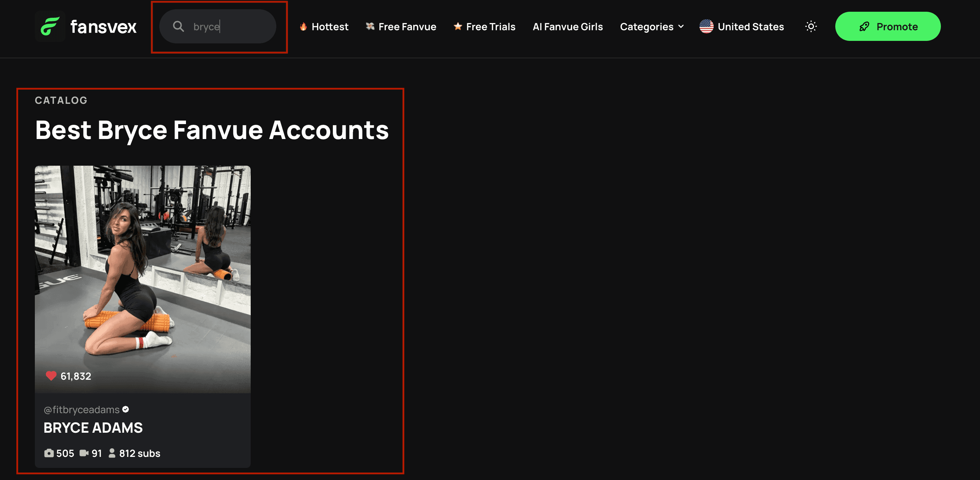The height and width of the screenshot is (480, 980).
Task: Go to AI Fanvue Girls
Action: tap(568, 27)
